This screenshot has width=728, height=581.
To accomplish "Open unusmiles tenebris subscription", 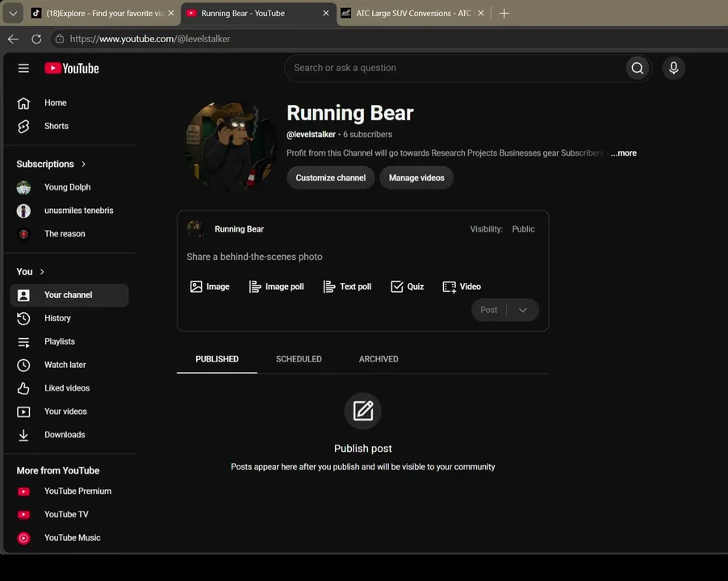I will coord(69,211).
